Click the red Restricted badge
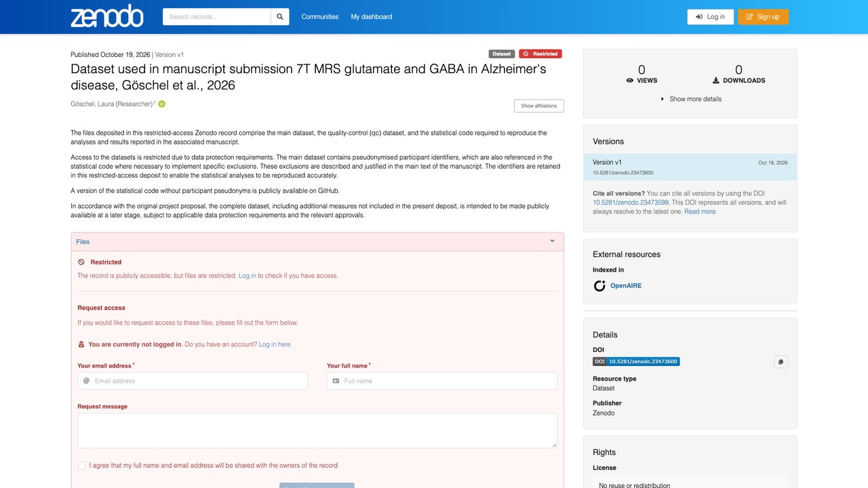868x488 pixels. (x=540, y=54)
